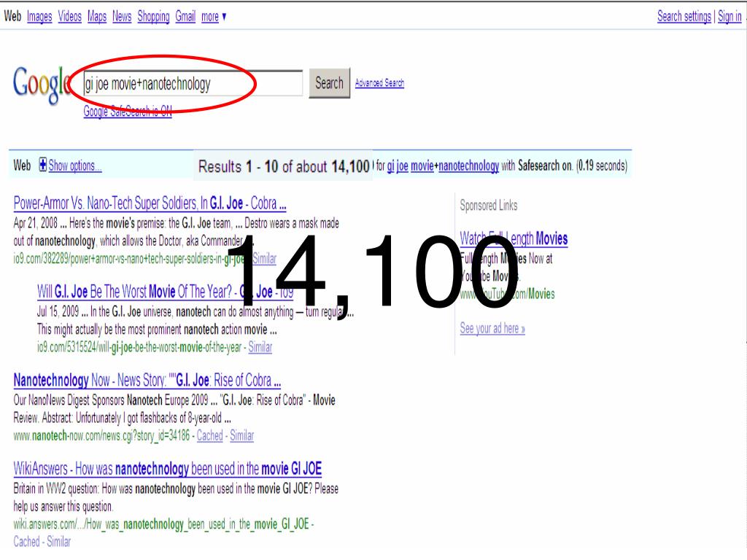Screen dimensions: 747x560
Task: Click the Web label in results bar
Action: 22,166
